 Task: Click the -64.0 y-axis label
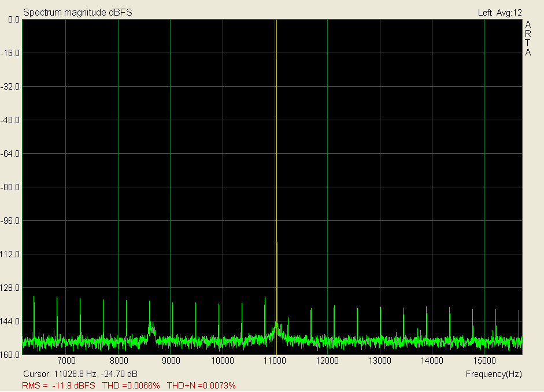pos(10,154)
